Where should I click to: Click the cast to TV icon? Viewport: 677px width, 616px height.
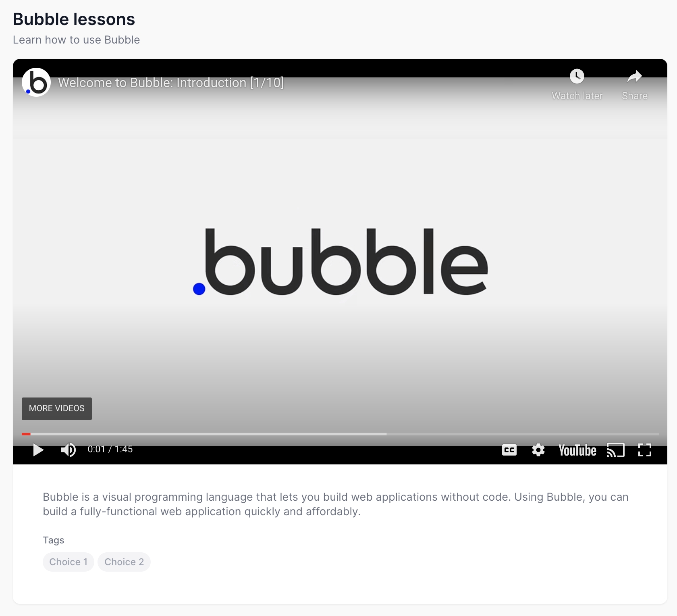tap(615, 450)
